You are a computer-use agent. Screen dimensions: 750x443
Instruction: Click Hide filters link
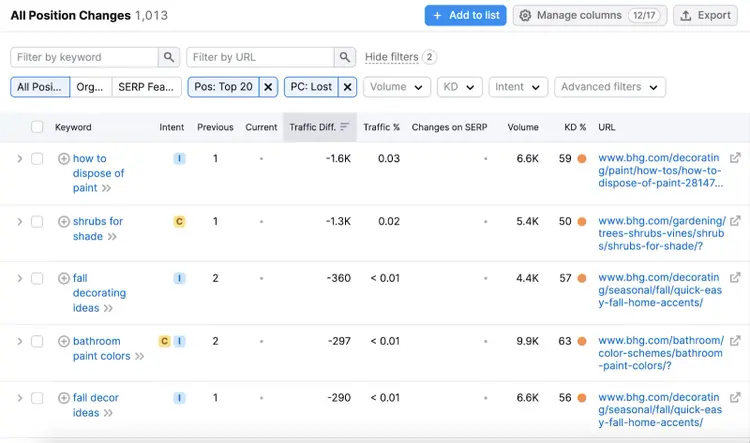pyautogui.click(x=391, y=57)
